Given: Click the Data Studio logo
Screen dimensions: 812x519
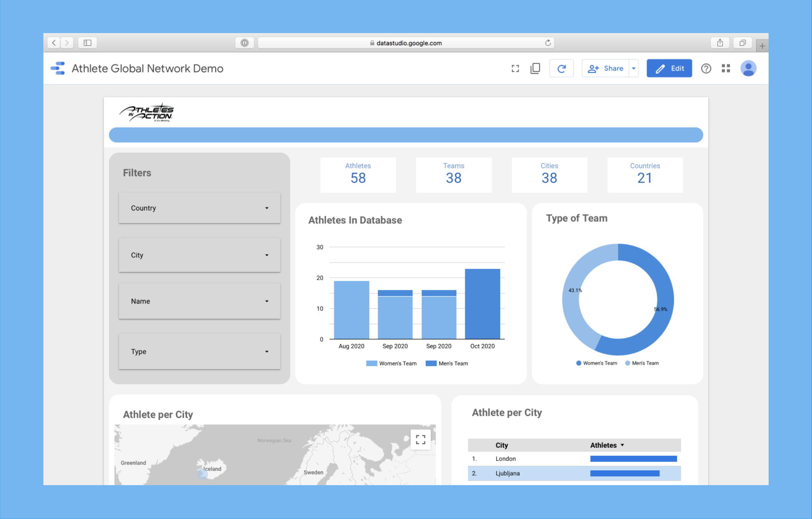Looking at the screenshot, I should coord(58,68).
